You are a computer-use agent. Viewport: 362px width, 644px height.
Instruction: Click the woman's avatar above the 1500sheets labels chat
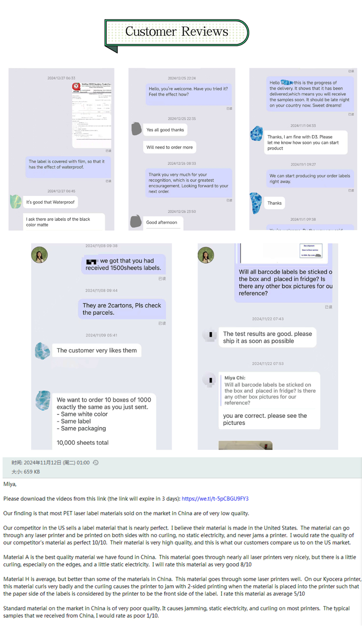(x=39, y=255)
